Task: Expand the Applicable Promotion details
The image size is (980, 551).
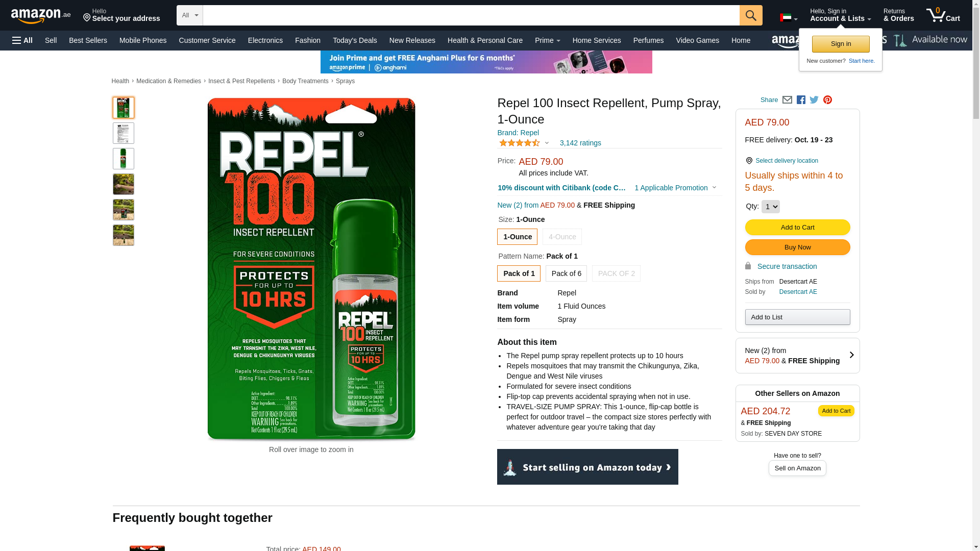Action: coord(675,188)
